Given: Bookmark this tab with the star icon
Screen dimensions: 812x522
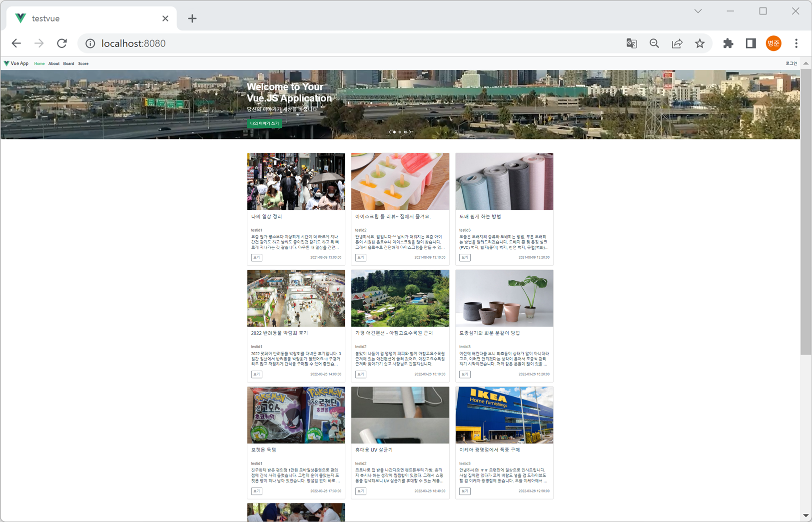Looking at the screenshot, I should (700, 43).
